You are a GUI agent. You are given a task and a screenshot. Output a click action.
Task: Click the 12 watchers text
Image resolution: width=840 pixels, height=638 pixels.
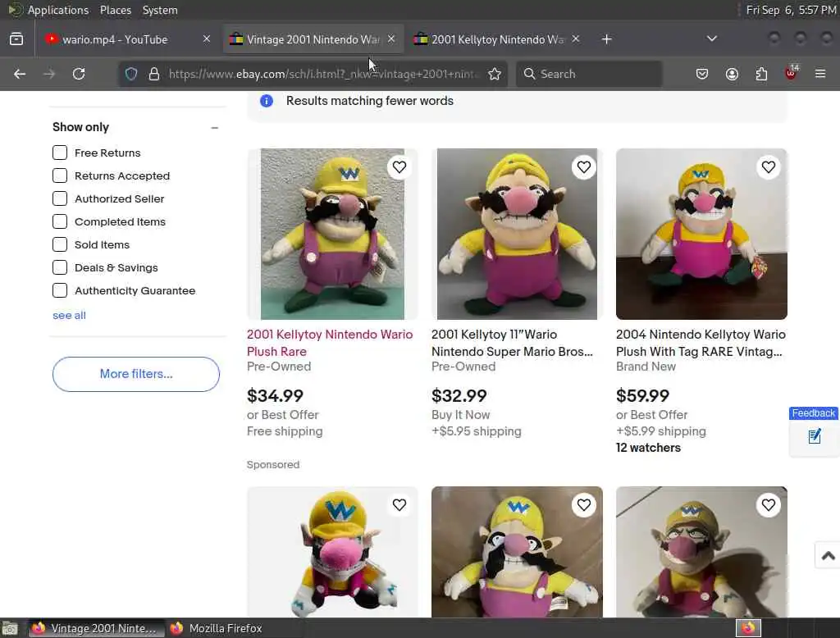click(x=648, y=448)
